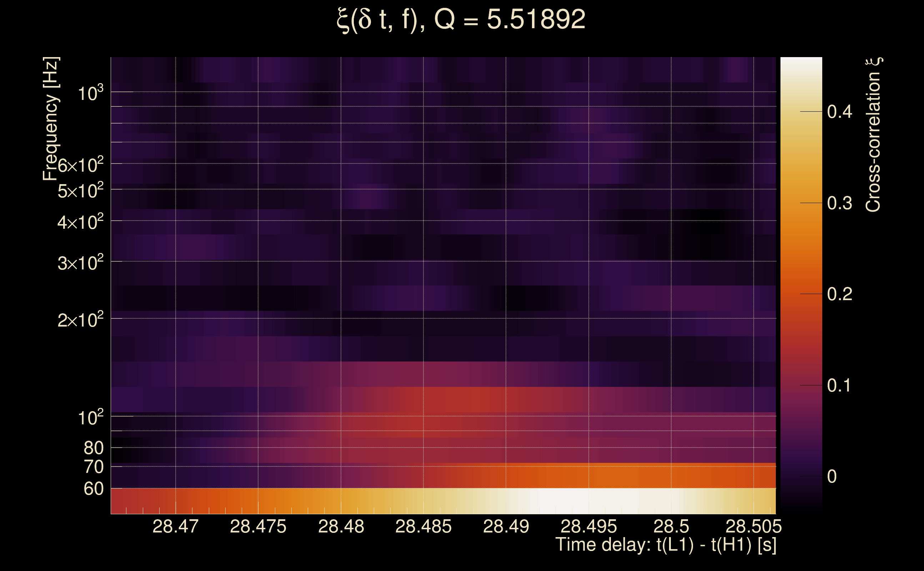Screen dimensions: 924x571
Task: Click the 0 colorbar tick label
Action: [832, 476]
